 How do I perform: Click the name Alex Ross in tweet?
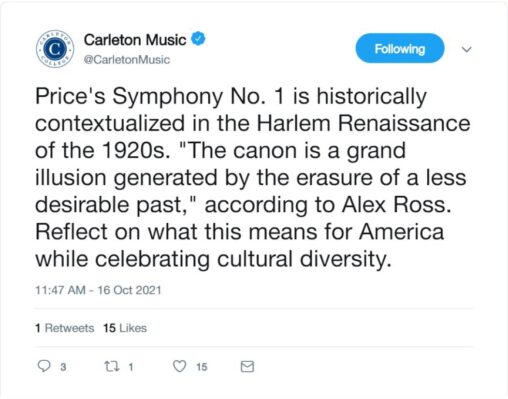pyautogui.click(x=397, y=204)
